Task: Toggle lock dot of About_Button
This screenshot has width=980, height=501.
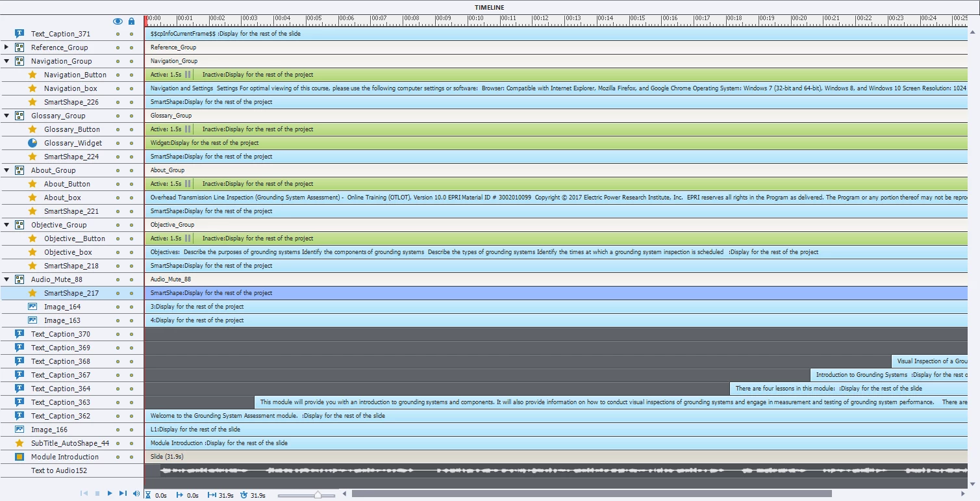Action: click(132, 183)
